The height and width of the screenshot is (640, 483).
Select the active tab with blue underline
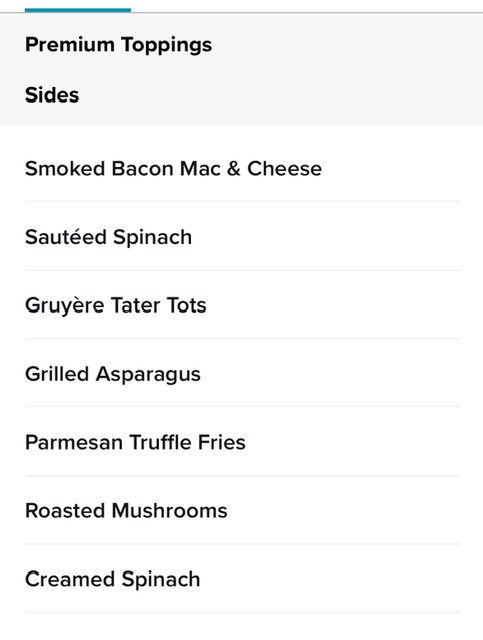78,6
